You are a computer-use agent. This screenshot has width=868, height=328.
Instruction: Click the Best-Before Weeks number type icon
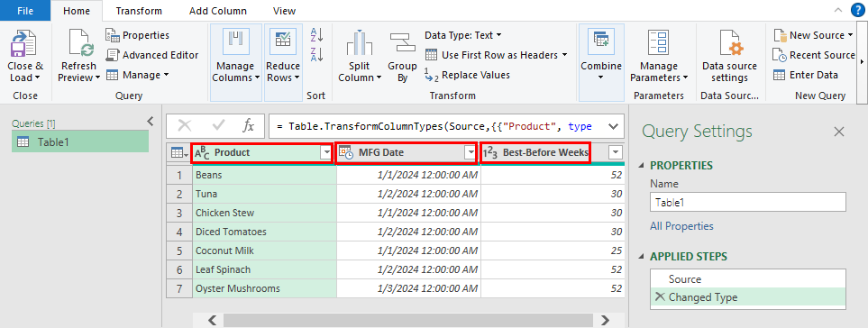coord(489,153)
